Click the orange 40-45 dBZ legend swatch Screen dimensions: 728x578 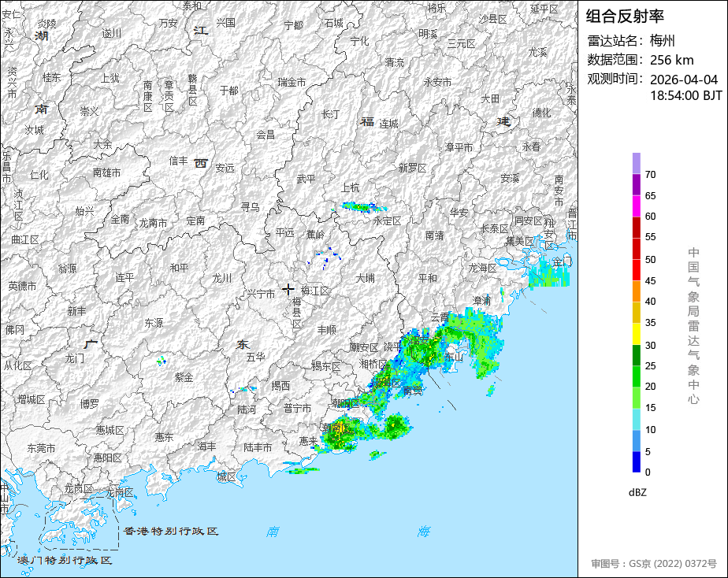click(636, 291)
